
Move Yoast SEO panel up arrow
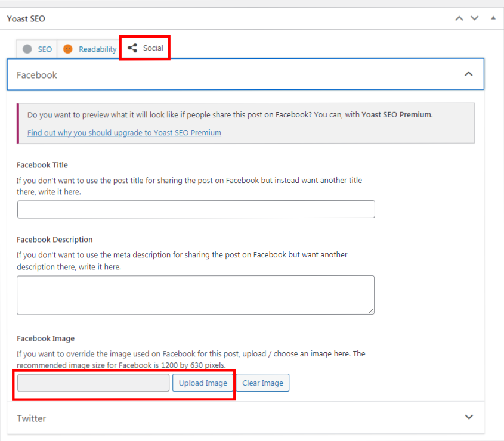(459, 18)
